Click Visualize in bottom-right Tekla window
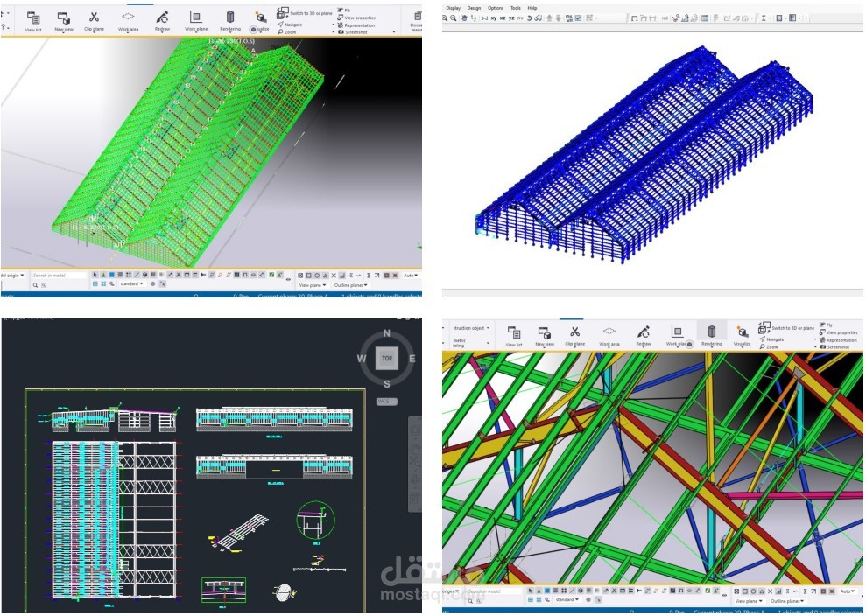This screenshot has width=866, height=616. coord(742,337)
